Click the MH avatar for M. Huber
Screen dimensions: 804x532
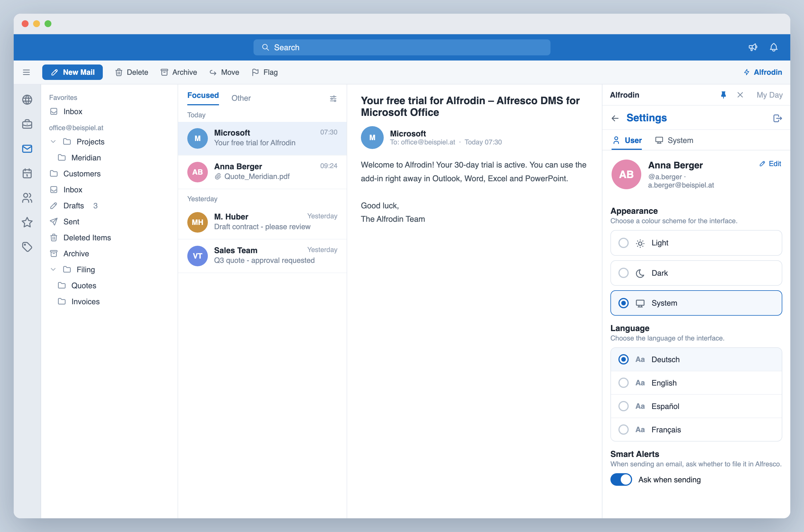pyautogui.click(x=198, y=222)
